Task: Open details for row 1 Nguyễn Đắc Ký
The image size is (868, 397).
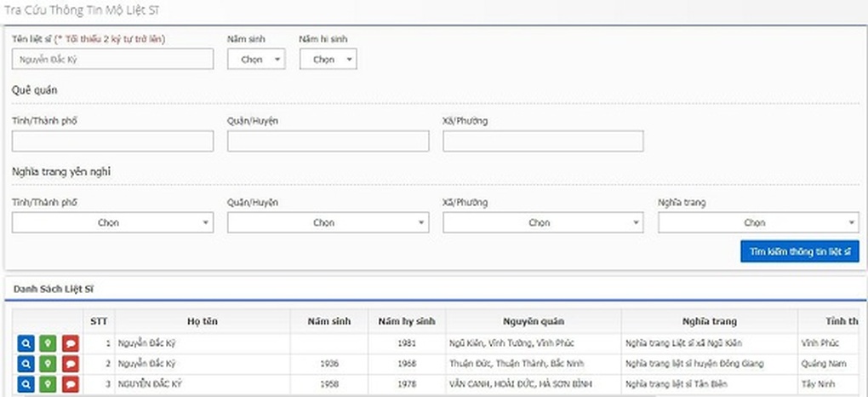Action: (x=26, y=344)
